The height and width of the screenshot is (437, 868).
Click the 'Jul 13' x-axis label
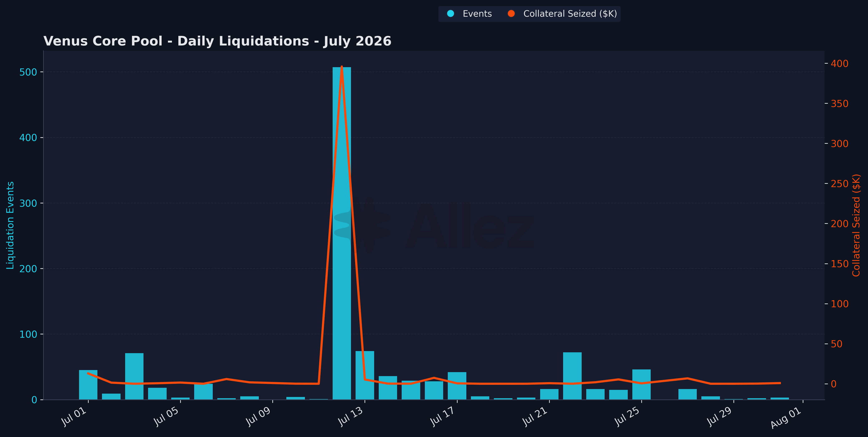pyautogui.click(x=351, y=416)
